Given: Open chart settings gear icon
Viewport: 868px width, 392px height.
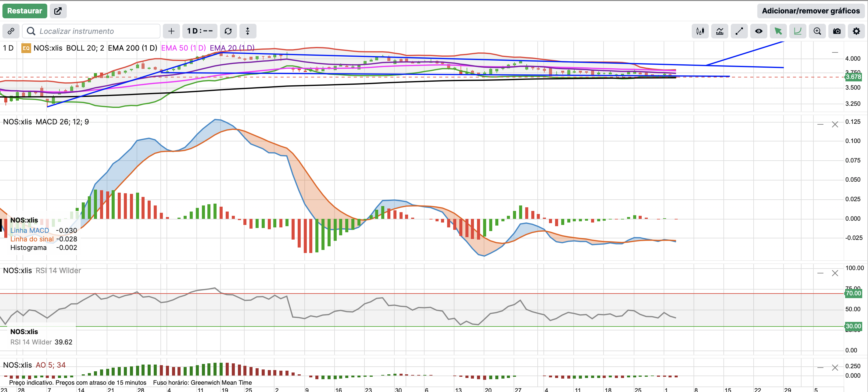Looking at the screenshot, I should [856, 31].
